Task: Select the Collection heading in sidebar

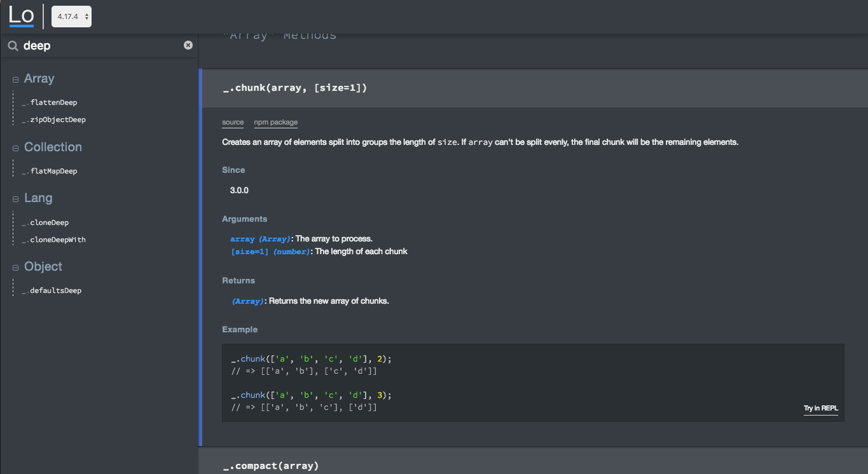Action: tap(53, 147)
